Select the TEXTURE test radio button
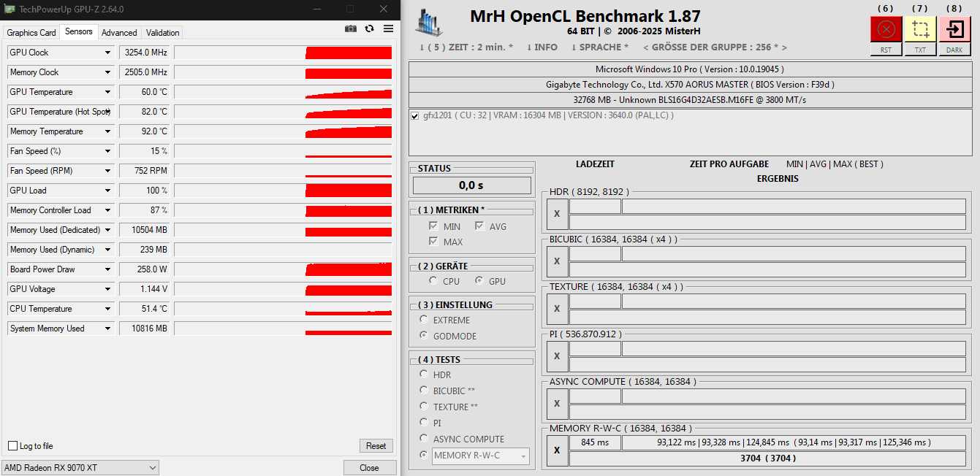Image resolution: width=980 pixels, height=476 pixels. coord(424,406)
